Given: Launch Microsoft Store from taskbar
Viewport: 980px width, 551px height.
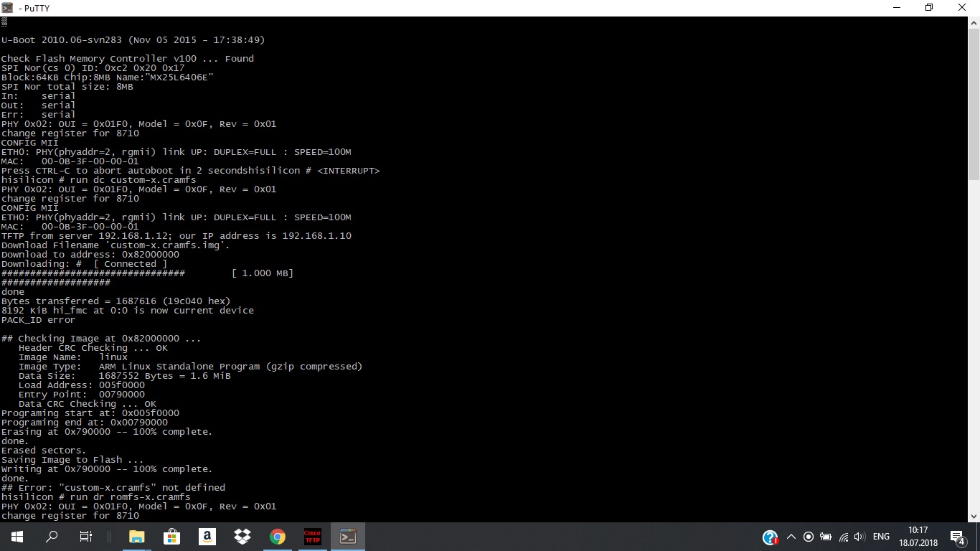Looking at the screenshot, I should 171,537.
